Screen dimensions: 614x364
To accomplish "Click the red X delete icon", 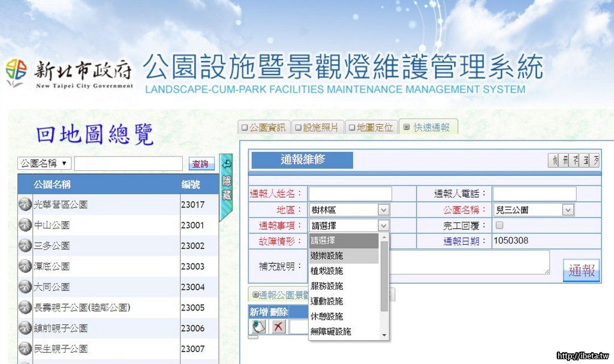I will point(279,326).
